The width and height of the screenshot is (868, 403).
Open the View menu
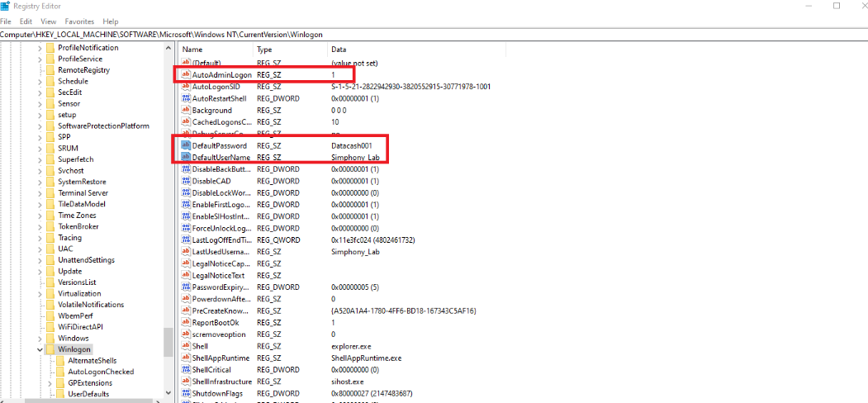coord(49,21)
